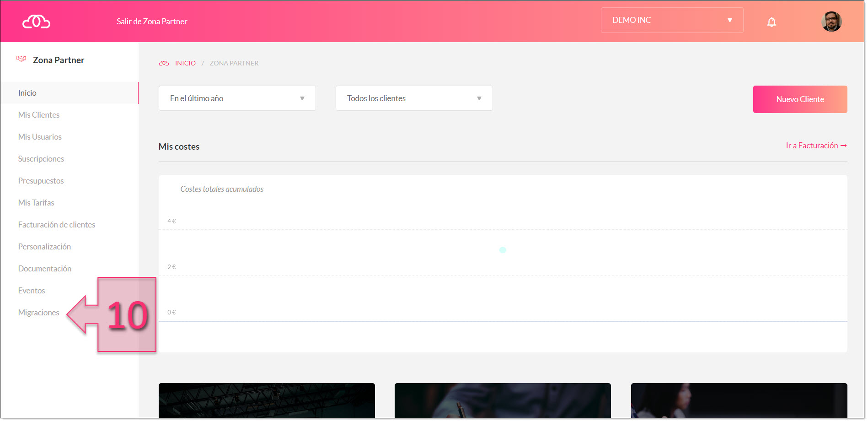Screen dimensions: 868x422
Task: Click the 'Costes totales acumulados' chart title
Action: tap(222, 189)
